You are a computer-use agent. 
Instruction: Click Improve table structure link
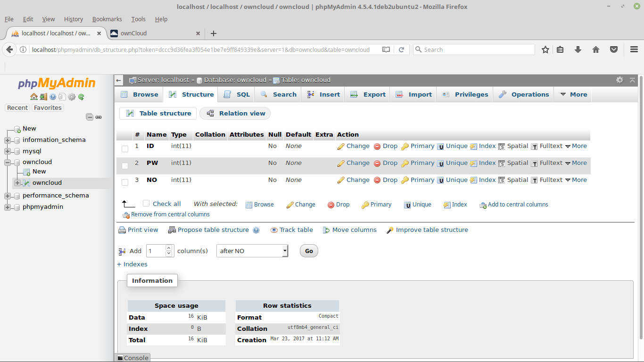click(427, 230)
